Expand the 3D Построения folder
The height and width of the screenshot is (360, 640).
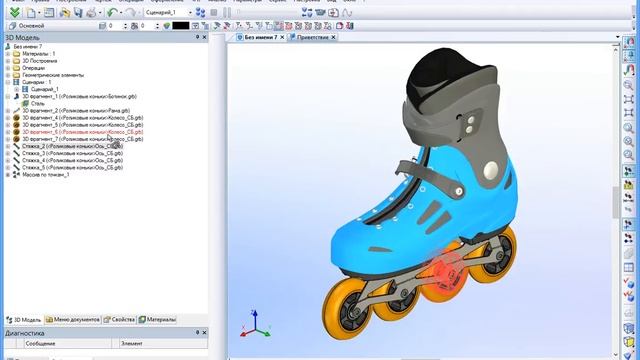(x=8, y=61)
